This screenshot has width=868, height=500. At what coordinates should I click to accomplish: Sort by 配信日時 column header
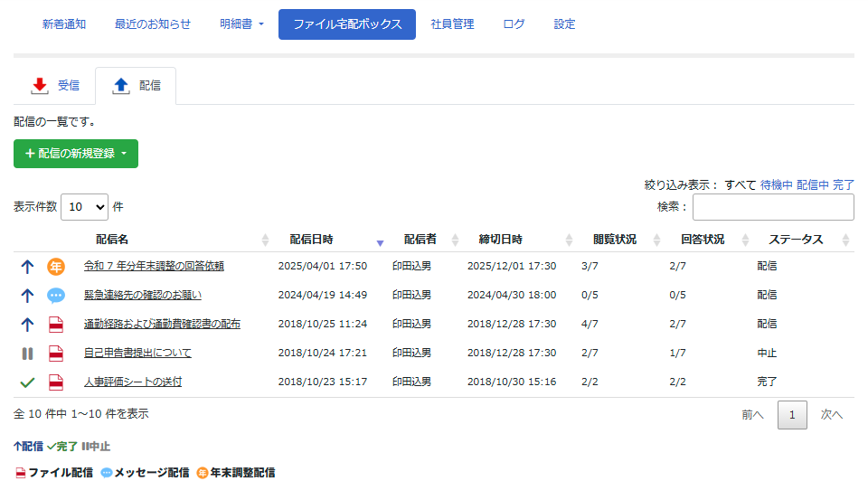311,240
